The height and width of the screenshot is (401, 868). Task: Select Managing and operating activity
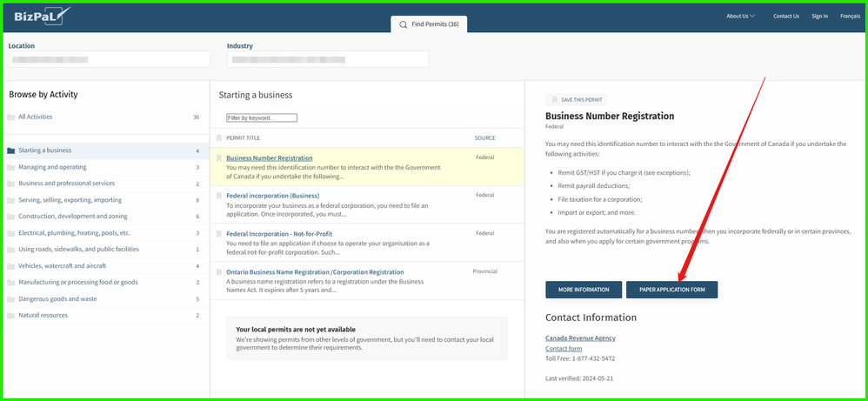point(52,167)
